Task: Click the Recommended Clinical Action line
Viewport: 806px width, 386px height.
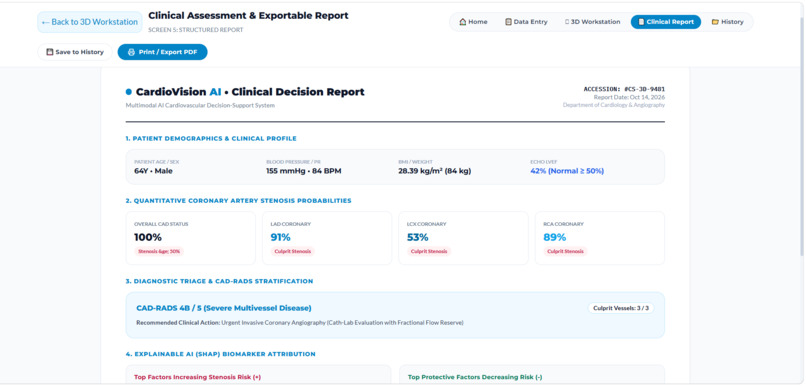Action: (300, 323)
